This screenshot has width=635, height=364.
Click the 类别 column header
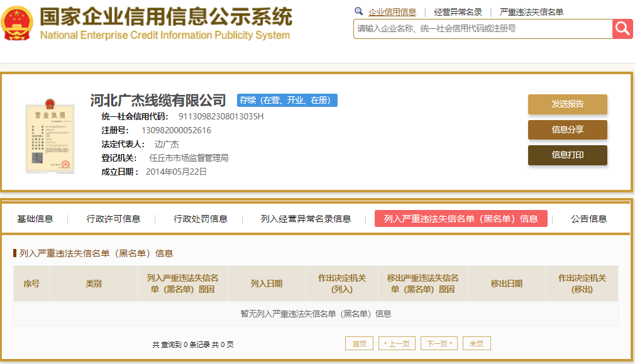tap(94, 284)
